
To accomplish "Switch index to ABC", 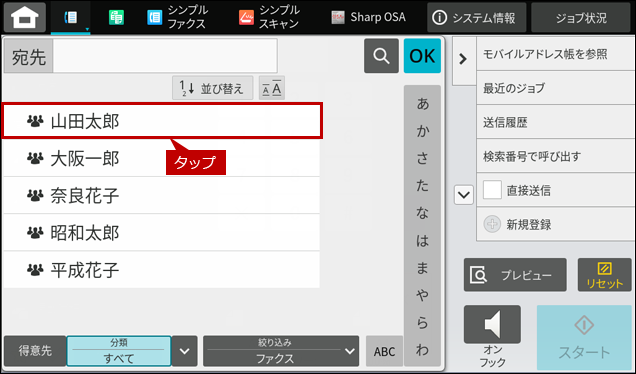I will [x=384, y=351].
